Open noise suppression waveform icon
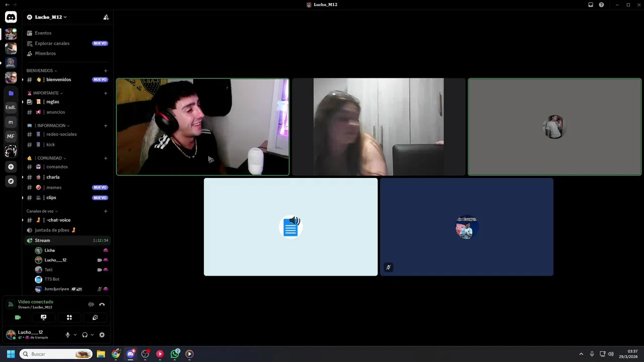Image resolution: width=644 pixels, height=362 pixels. click(x=91, y=304)
